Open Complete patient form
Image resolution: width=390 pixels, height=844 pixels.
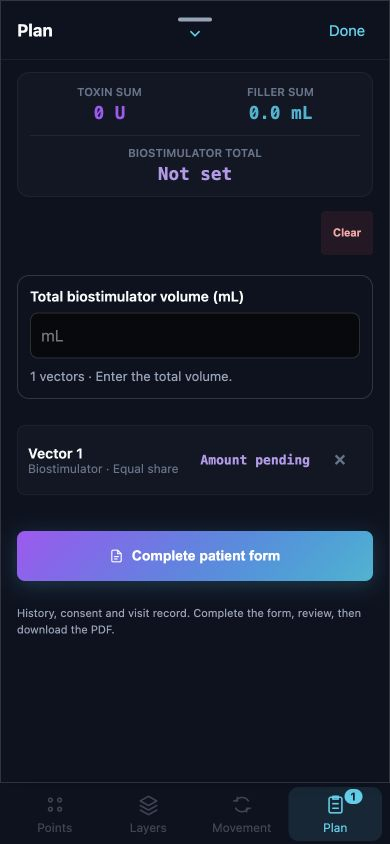[x=195, y=556]
